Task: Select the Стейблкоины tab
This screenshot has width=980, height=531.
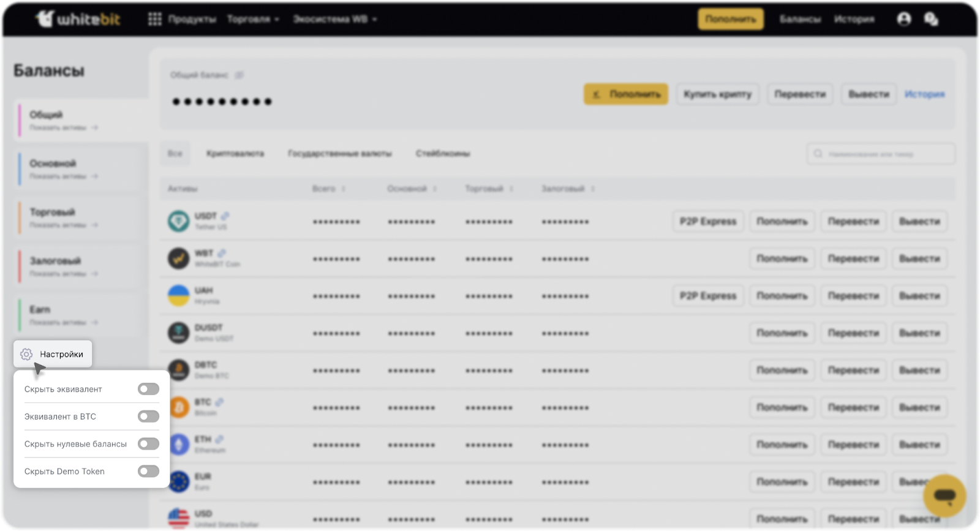Action: click(442, 153)
